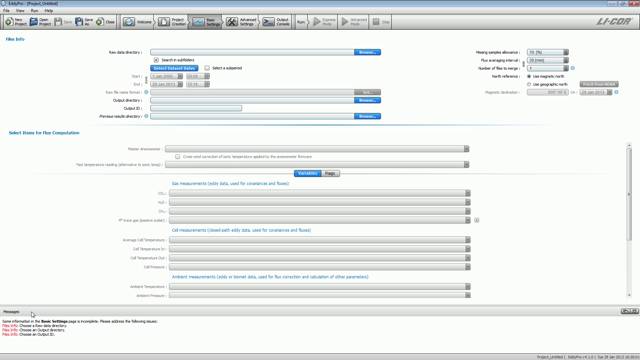640x360 pixels.
Task: Click the Close project toolbar icon
Action: click(x=100, y=22)
